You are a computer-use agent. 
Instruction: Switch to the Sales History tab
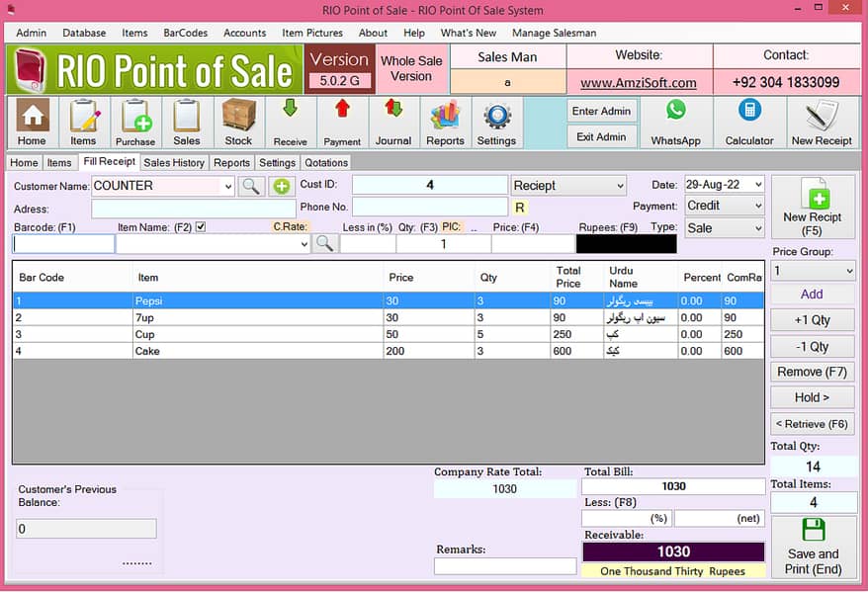coord(174,163)
